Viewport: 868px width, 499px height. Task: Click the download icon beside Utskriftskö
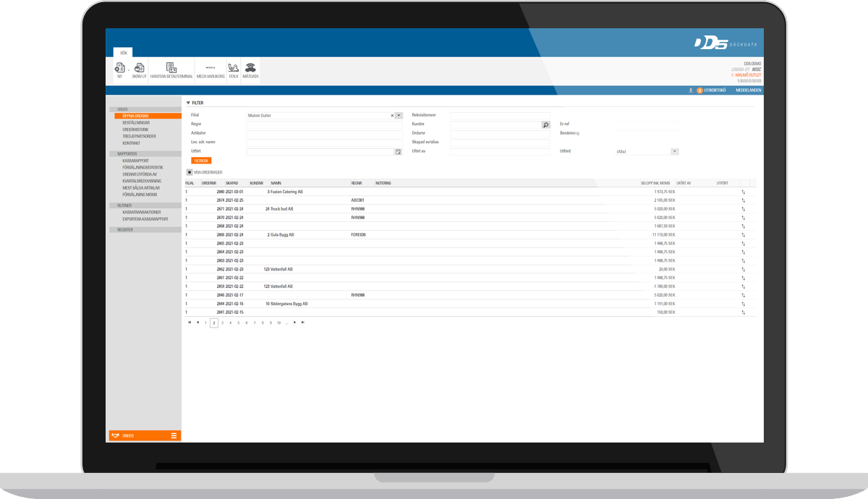[x=690, y=90]
